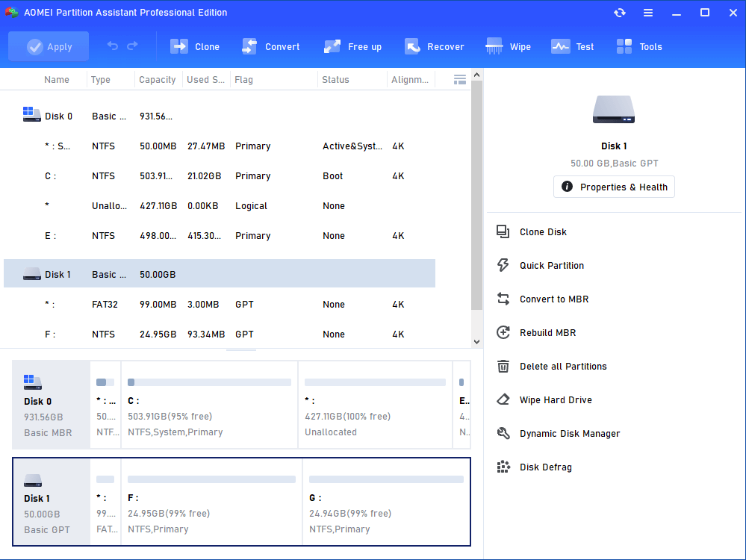Click the Dynamic Disk Manager icon
The height and width of the screenshot is (560, 746).
503,434
